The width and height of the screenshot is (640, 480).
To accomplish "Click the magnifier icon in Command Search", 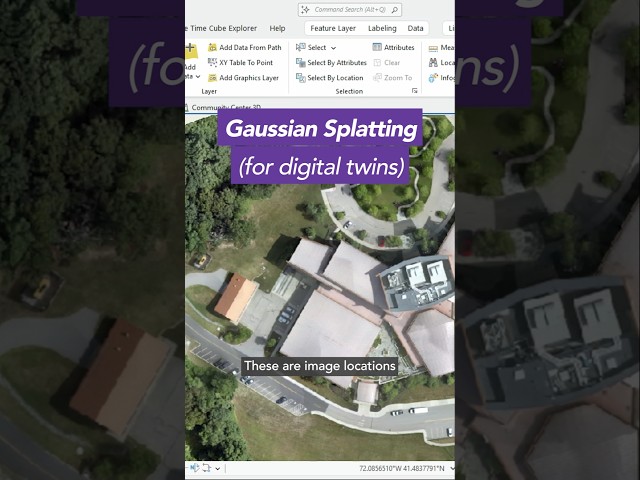I will 395,10.
